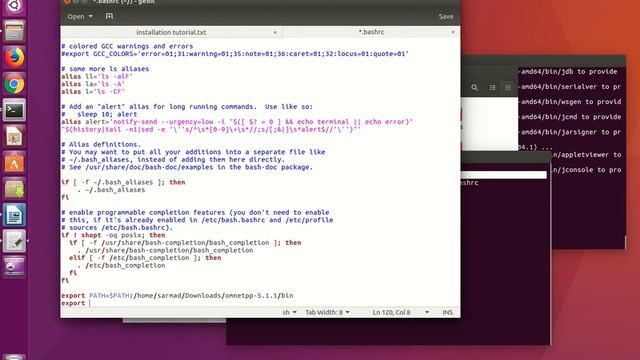Click 'amd64/bin/serialver' line in the terminal
This screenshot has width=640, height=360.
(570, 87)
